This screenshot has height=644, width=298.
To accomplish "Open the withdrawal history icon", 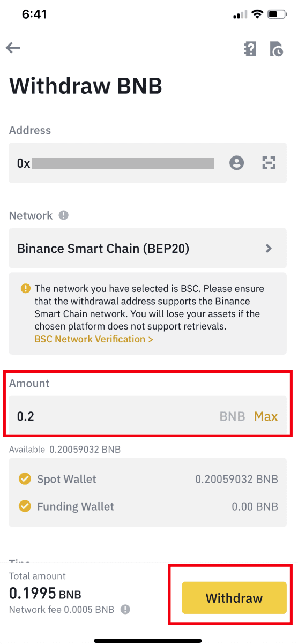I will (277, 49).
